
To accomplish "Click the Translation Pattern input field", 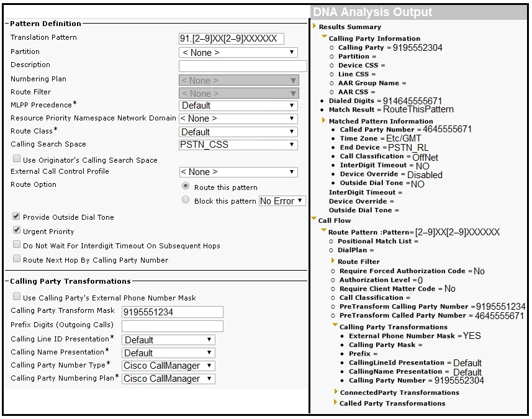I will click(232, 38).
